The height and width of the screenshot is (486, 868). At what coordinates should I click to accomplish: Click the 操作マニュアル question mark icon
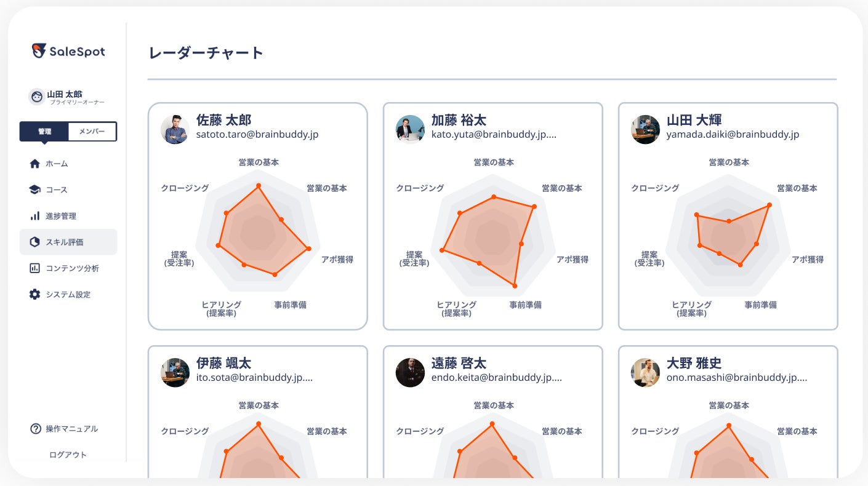pyautogui.click(x=35, y=429)
